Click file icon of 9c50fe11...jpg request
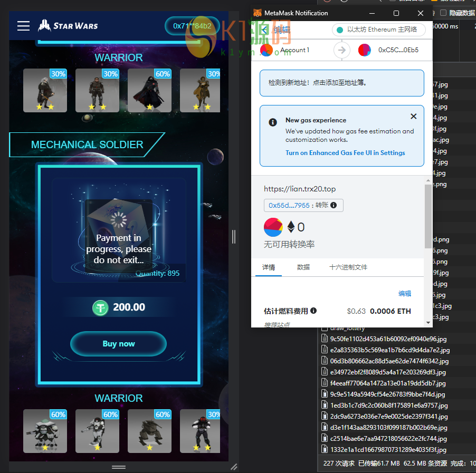 325,339
